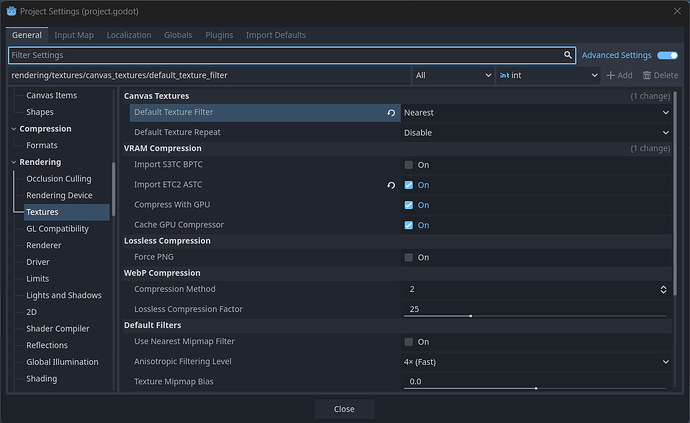Toggle the Advanced Settings switch
The height and width of the screenshot is (423, 690).
[667, 56]
